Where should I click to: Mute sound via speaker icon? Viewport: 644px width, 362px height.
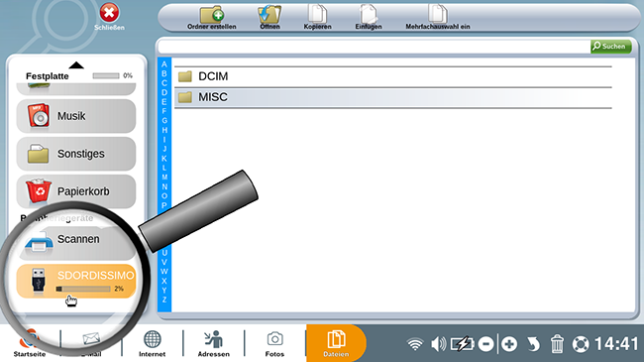(x=438, y=344)
